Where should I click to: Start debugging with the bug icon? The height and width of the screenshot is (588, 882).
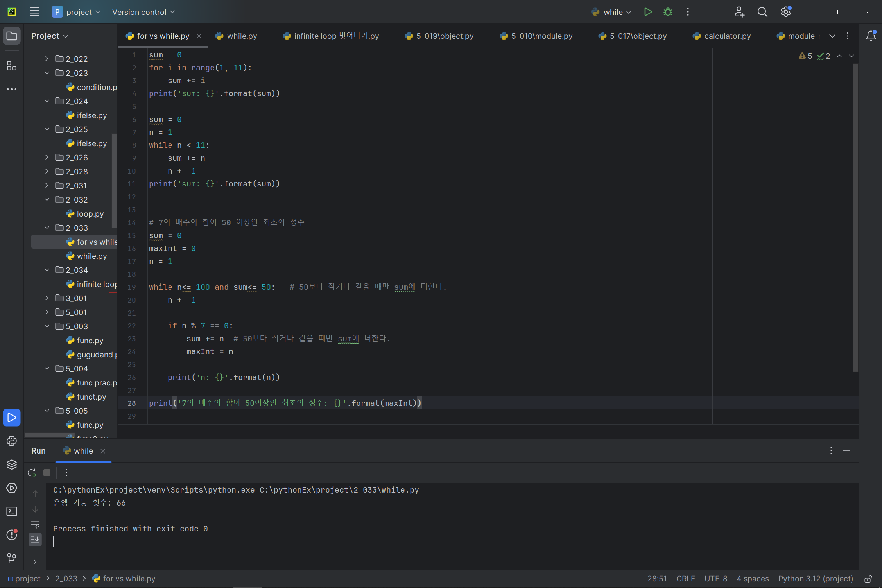668,12
